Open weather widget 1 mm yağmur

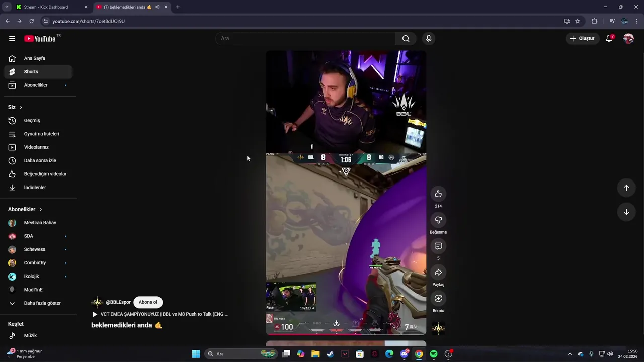coord(25,354)
